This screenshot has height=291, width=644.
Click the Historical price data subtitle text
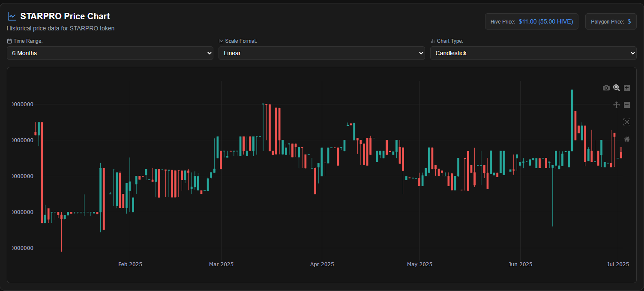60,28
